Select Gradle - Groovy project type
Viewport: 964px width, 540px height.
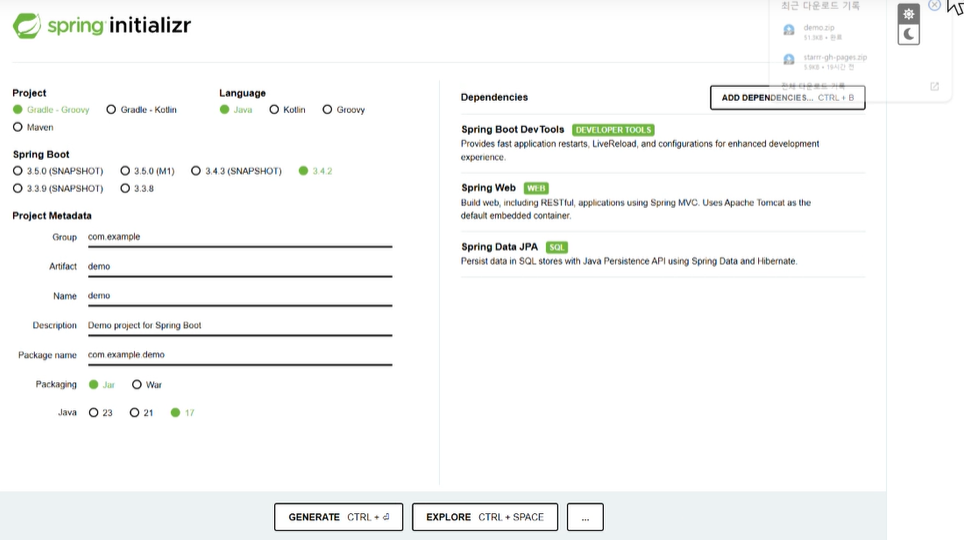[51, 109]
